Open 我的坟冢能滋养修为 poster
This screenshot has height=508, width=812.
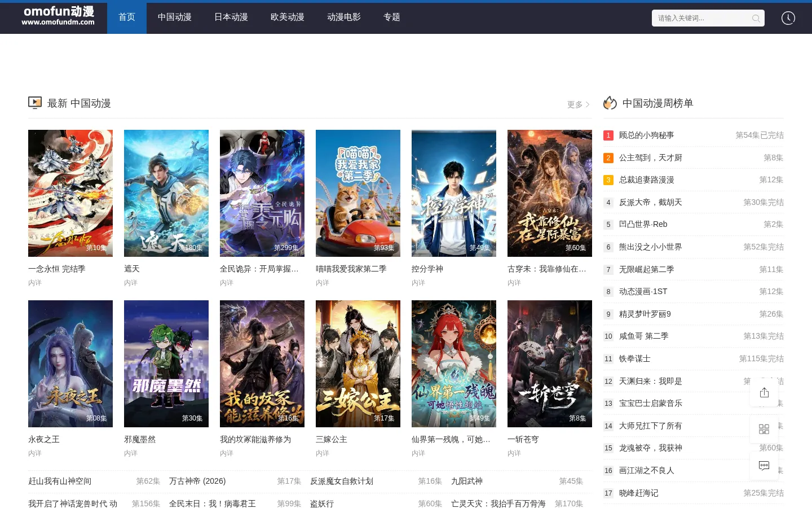pyautogui.click(x=262, y=364)
